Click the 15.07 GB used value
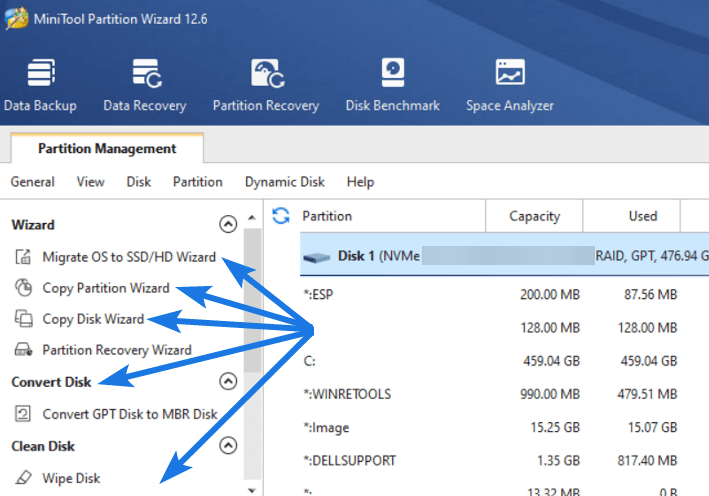Screen dimensions: 709x496 click(652, 427)
